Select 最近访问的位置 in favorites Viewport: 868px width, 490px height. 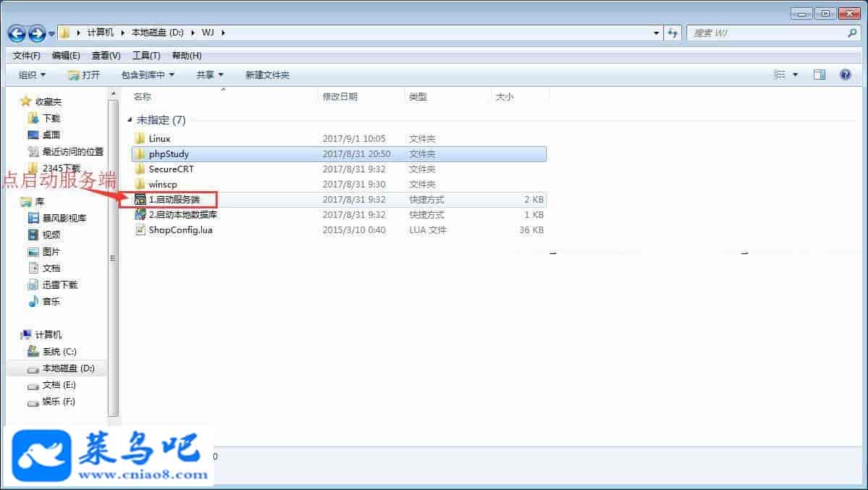(66, 152)
